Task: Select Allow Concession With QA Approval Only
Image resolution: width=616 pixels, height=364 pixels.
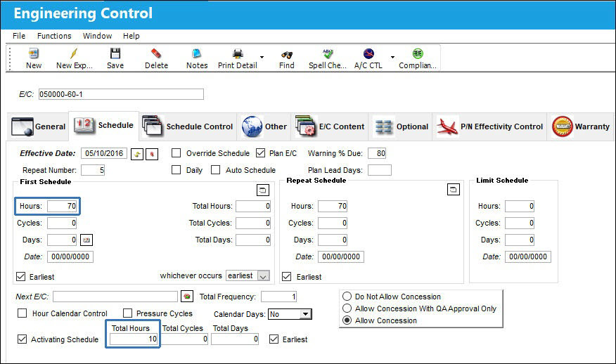Action: pyautogui.click(x=347, y=308)
